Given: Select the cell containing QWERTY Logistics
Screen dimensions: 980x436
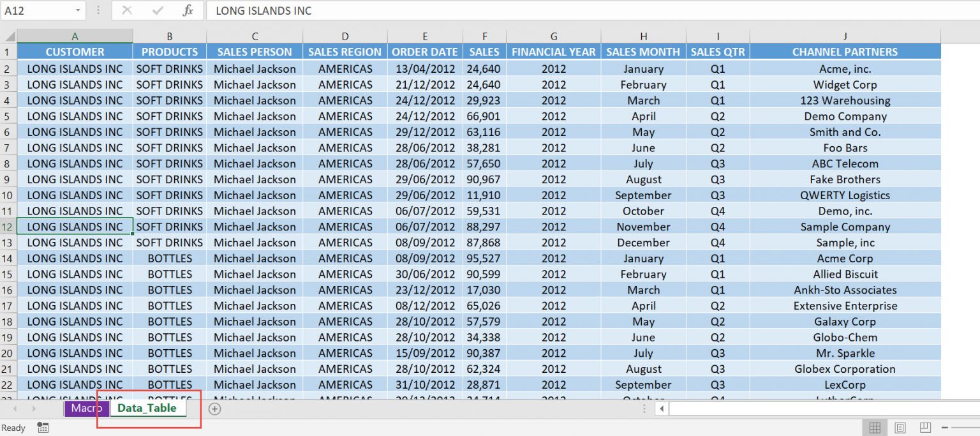Looking at the screenshot, I should 845,195.
